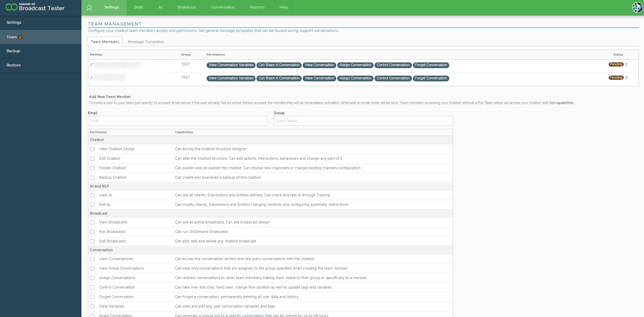Image resolution: width=644 pixels, height=317 pixels.
Task: Delete the first team member using the trash icon
Action: [626, 64]
